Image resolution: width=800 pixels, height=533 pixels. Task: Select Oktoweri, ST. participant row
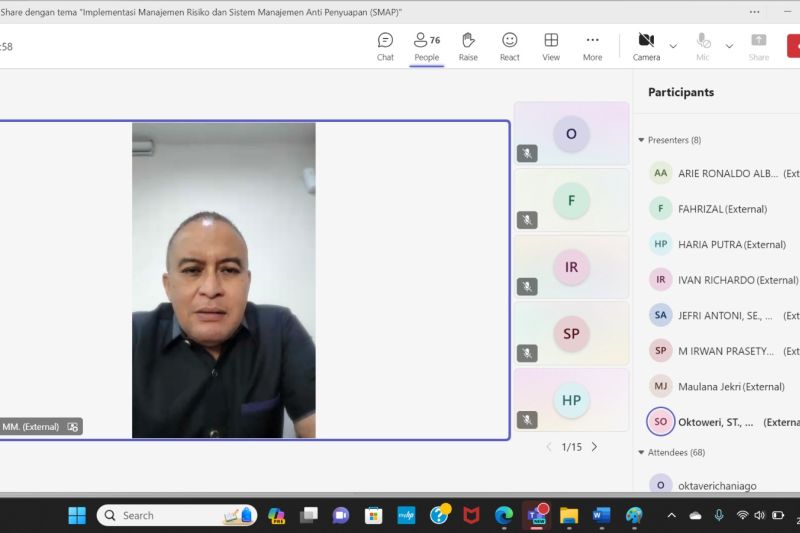click(x=723, y=422)
